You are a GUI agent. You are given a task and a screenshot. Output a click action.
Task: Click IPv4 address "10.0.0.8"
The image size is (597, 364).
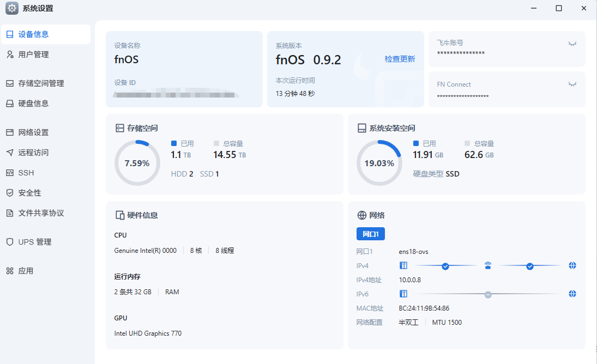409,280
